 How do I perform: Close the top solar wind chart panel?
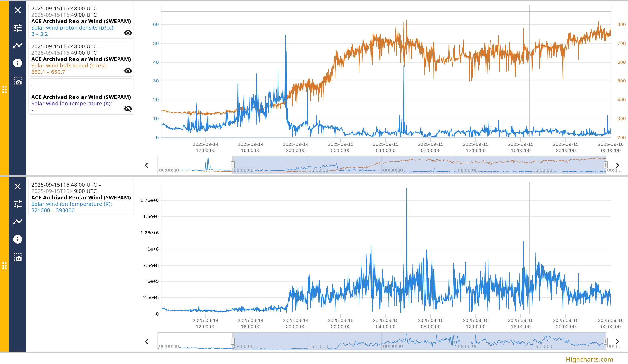coord(17,10)
